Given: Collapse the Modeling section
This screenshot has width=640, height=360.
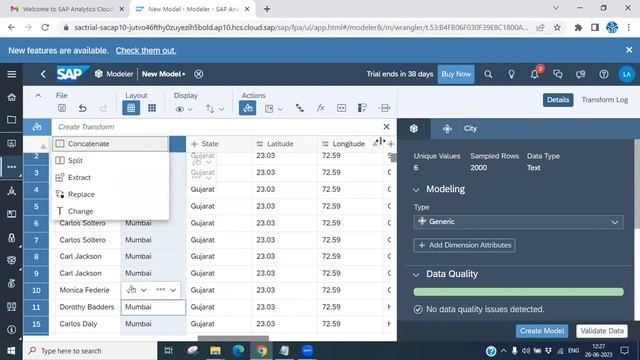Looking at the screenshot, I should [x=416, y=189].
